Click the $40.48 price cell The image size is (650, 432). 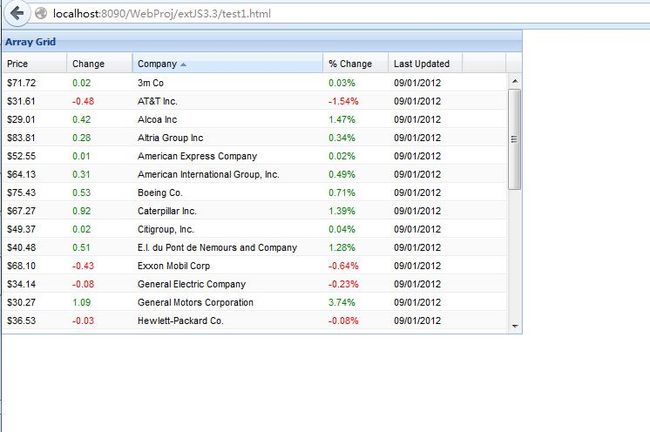(x=22, y=247)
